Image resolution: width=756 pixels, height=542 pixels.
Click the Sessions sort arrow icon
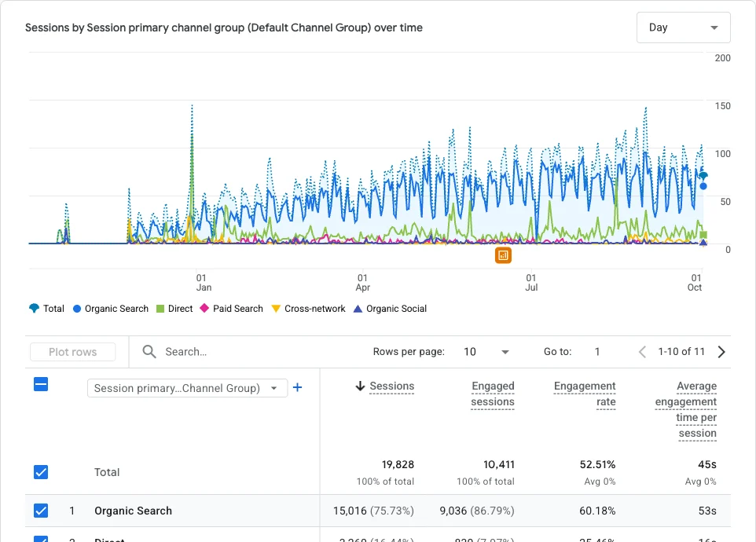[x=360, y=386]
